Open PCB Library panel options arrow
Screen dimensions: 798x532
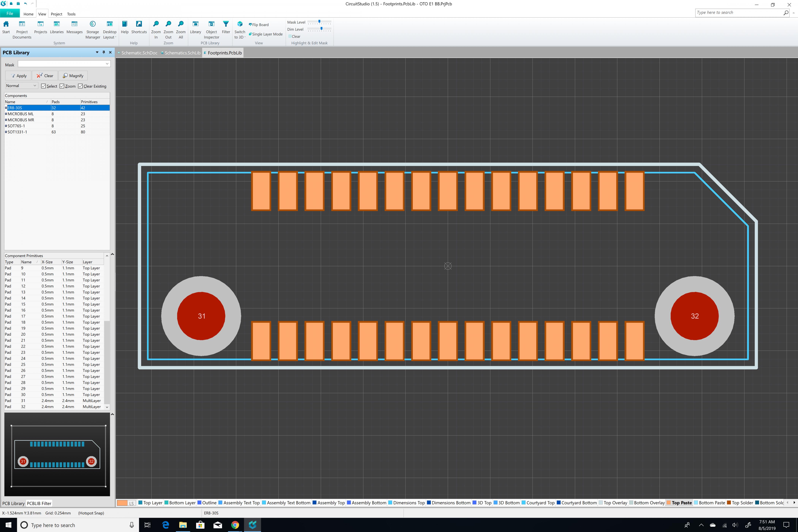point(97,52)
